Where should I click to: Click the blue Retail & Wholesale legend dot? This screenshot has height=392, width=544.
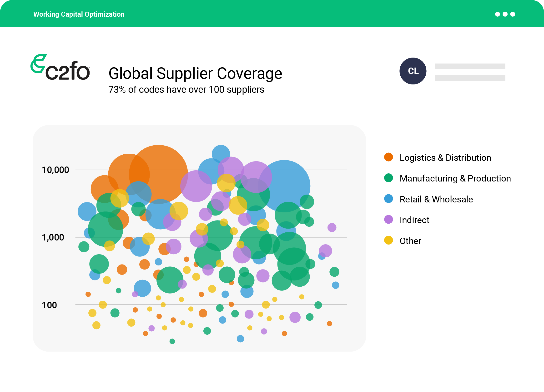[388, 199]
